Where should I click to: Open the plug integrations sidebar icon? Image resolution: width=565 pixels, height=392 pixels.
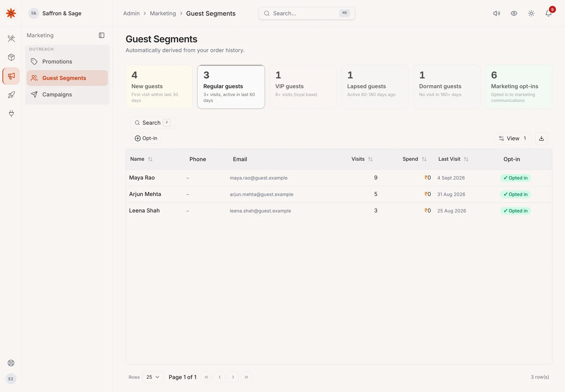tap(11, 114)
